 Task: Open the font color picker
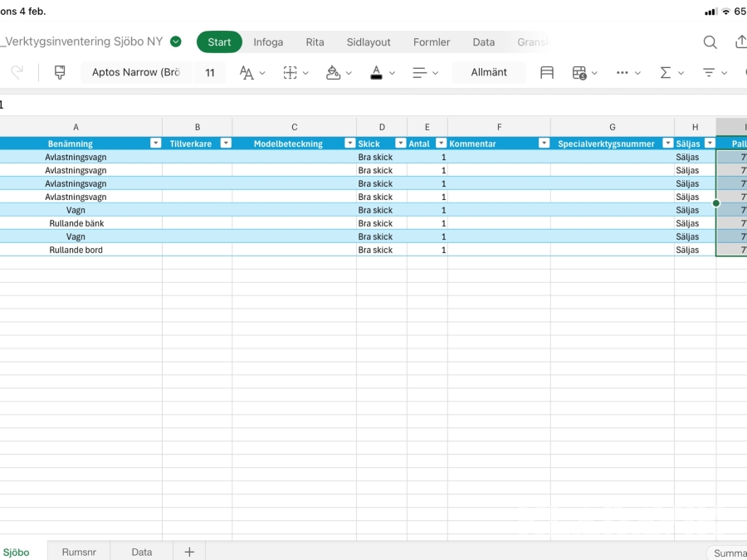[x=377, y=73]
